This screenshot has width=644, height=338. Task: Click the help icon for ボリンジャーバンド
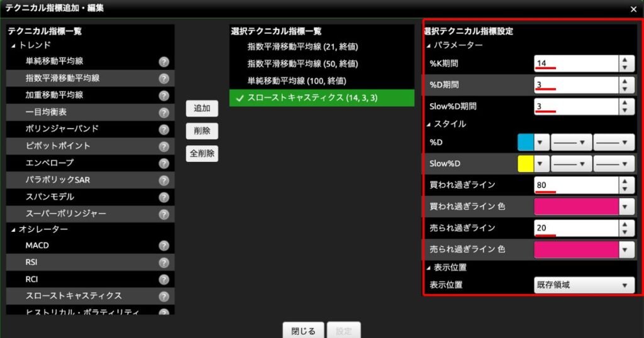point(164,129)
